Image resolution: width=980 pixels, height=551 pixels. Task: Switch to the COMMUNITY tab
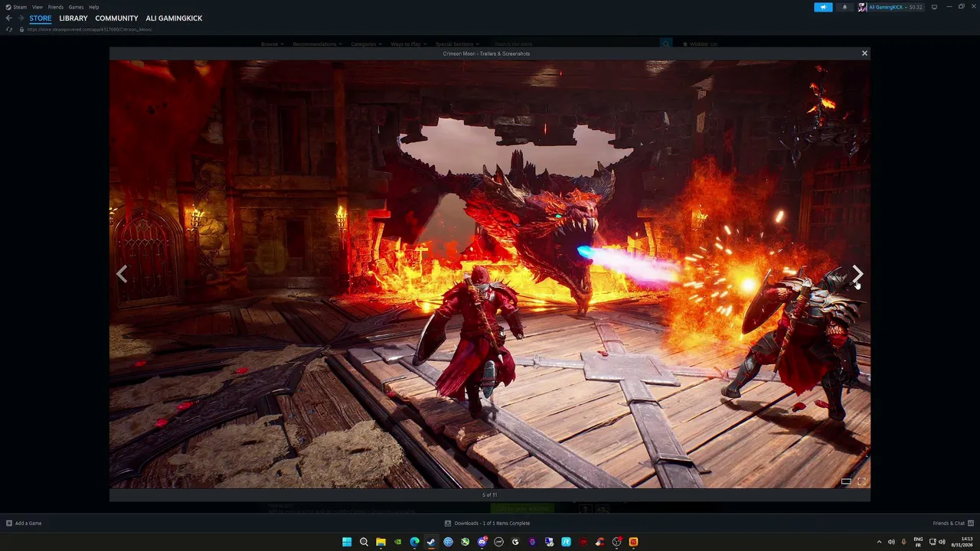pyautogui.click(x=116, y=18)
